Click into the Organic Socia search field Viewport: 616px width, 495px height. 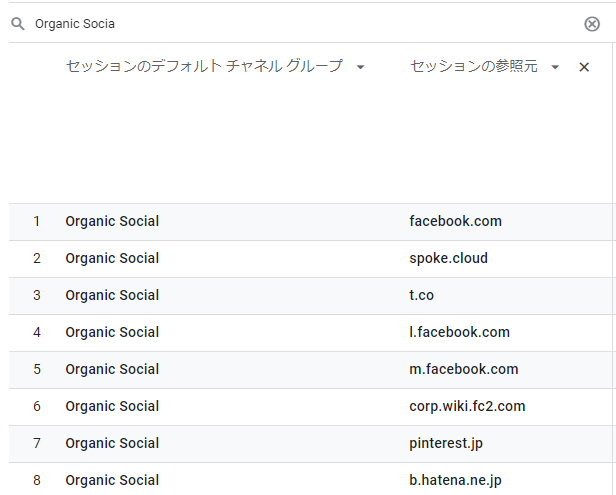pos(302,24)
